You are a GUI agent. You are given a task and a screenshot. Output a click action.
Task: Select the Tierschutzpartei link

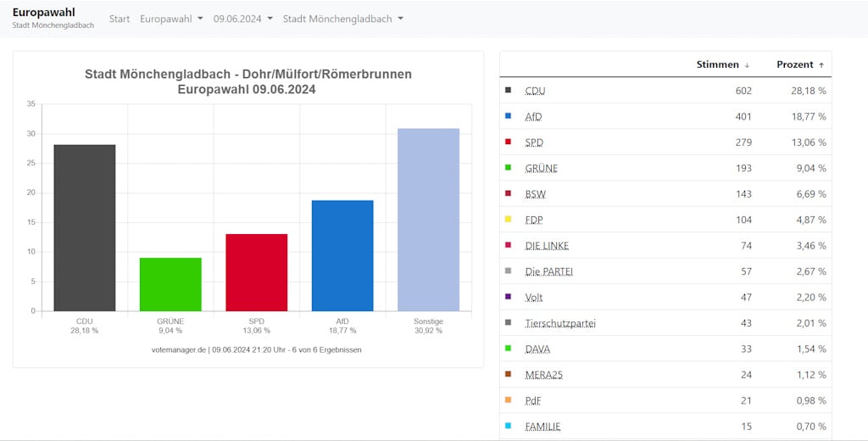pyautogui.click(x=560, y=324)
